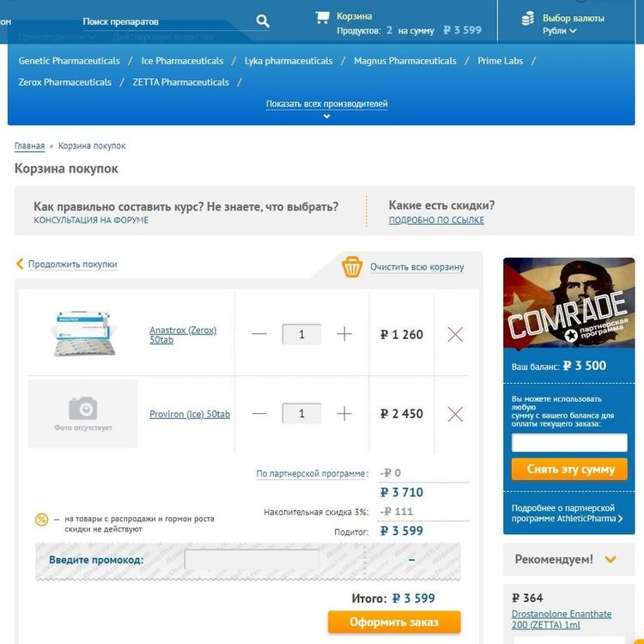Open the Рубли currency dropdown
644x644 pixels.
(x=559, y=31)
